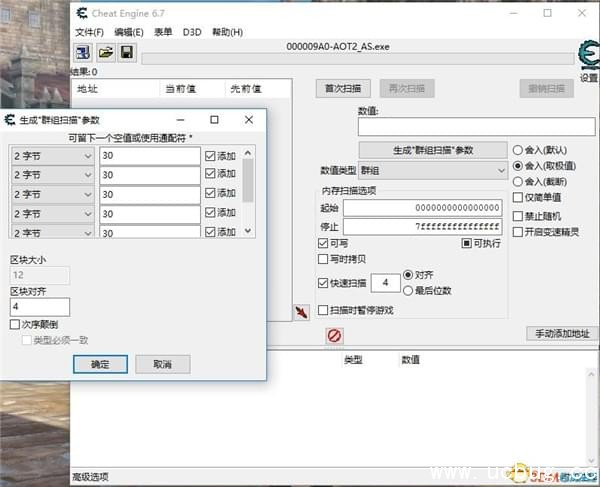Click the red arrow add-to-list icon
The image size is (600, 487).
click(x=301, y=313)
